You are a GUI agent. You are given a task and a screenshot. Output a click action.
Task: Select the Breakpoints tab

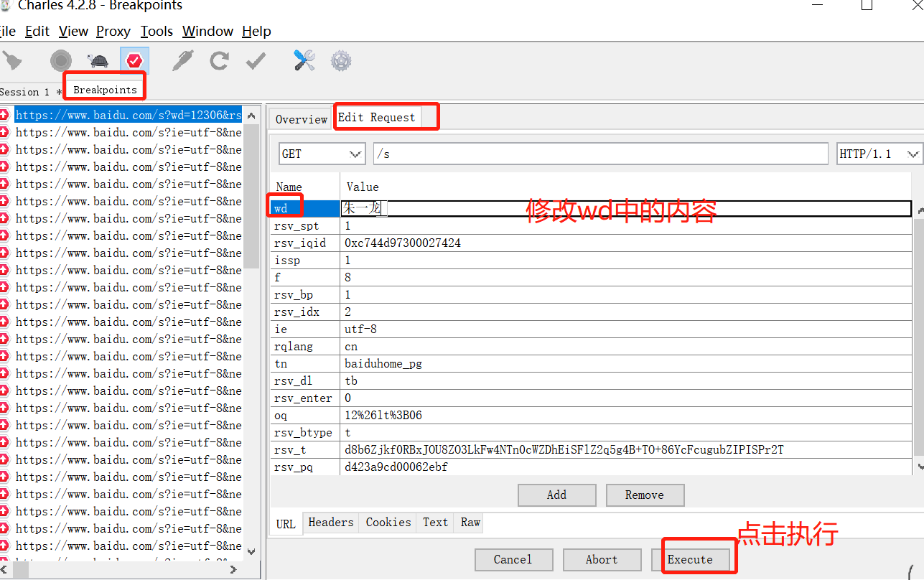click(x=105, y=90)
